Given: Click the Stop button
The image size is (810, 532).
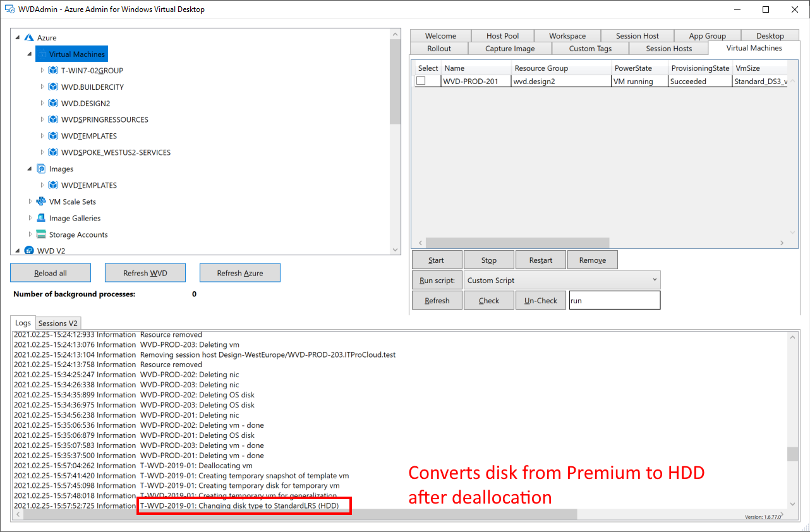Looking at the screenshot, I should coord(488,260).
